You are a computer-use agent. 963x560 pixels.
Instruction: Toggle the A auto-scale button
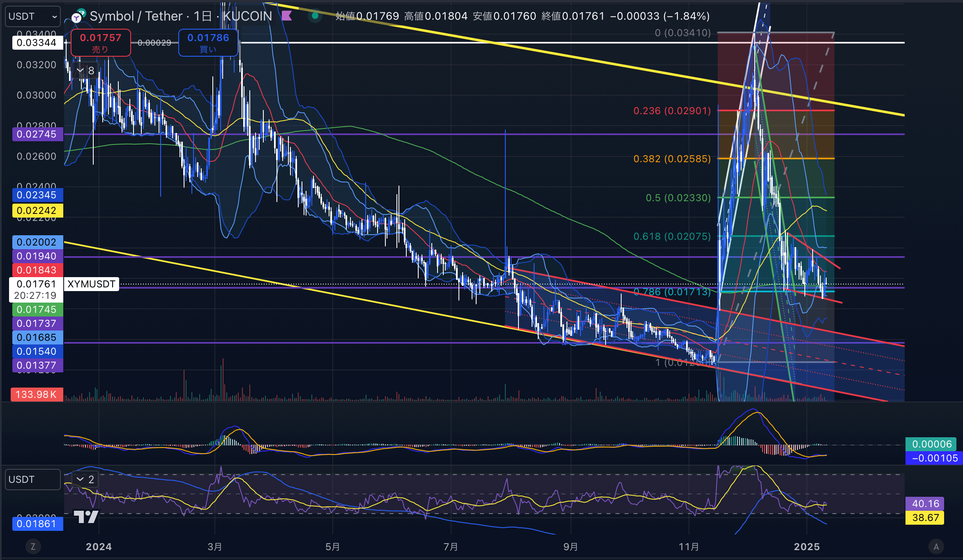(x=936, y=546)
